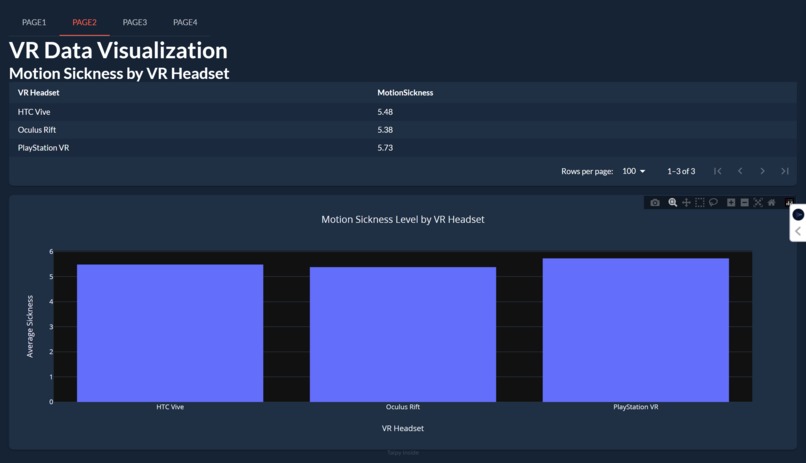This screenshot has height=463, width=806.
Task: Go to the next table page
Action: (x=762, y=171)
